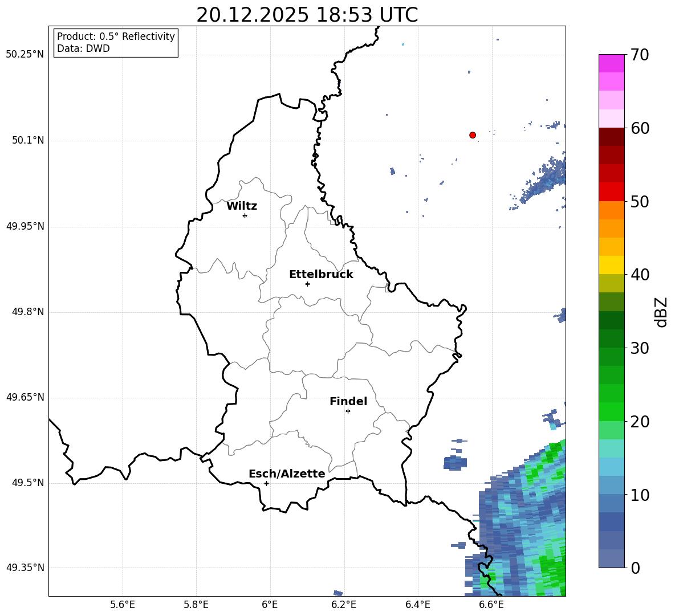Click colorbar tick value 50

640,201
